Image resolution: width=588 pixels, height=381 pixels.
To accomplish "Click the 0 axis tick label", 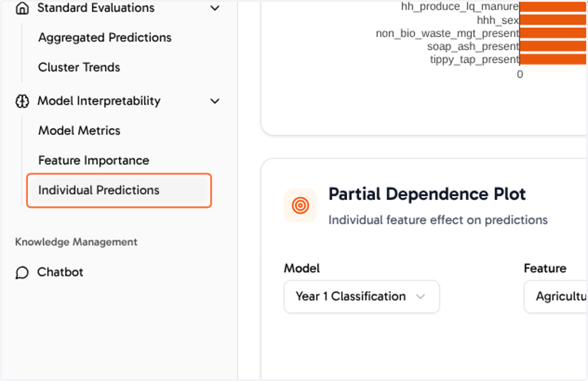I will pos(520,75).
